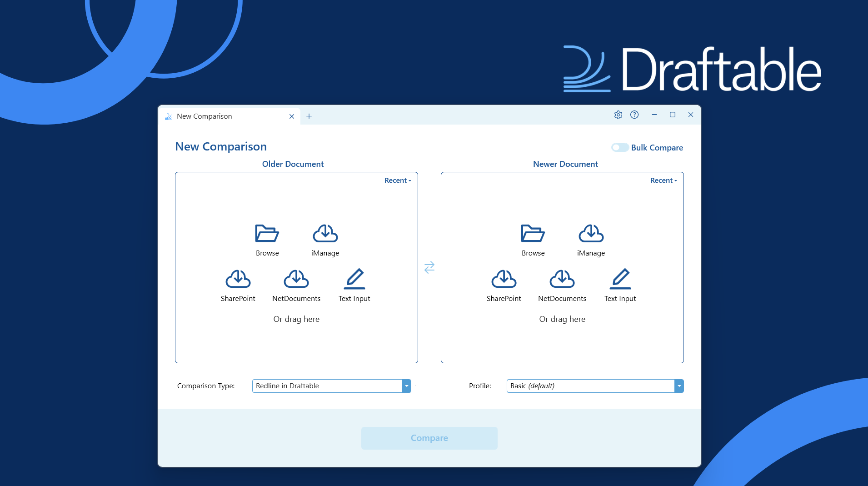
Task: Swap older and newer documents
Action: tap(429, 267)
